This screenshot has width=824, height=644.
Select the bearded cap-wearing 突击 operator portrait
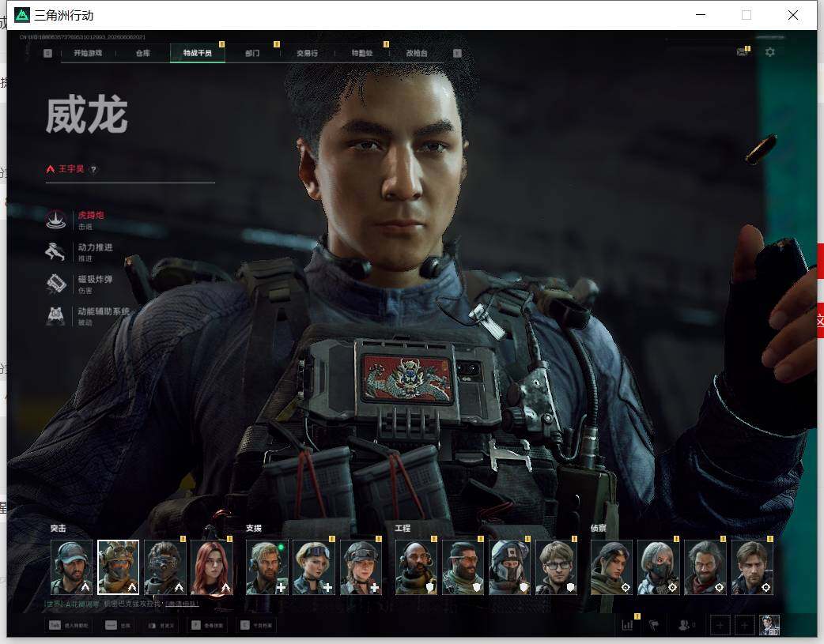click(71, 567)
